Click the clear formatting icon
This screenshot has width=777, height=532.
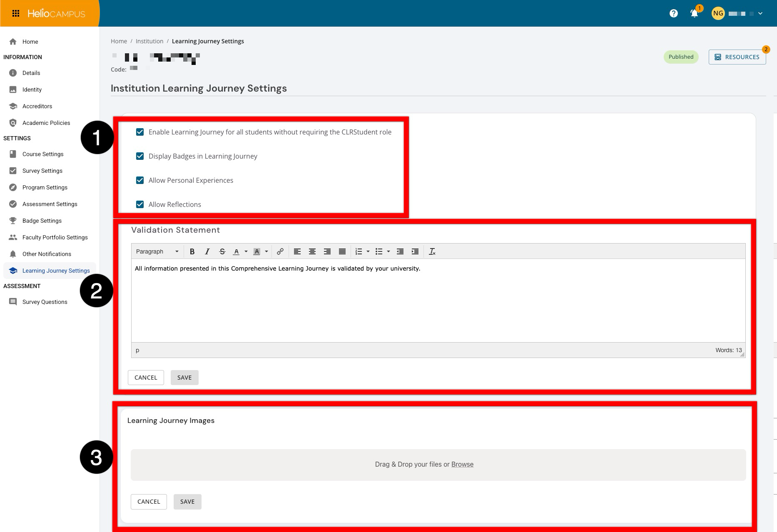click(432, 251)
